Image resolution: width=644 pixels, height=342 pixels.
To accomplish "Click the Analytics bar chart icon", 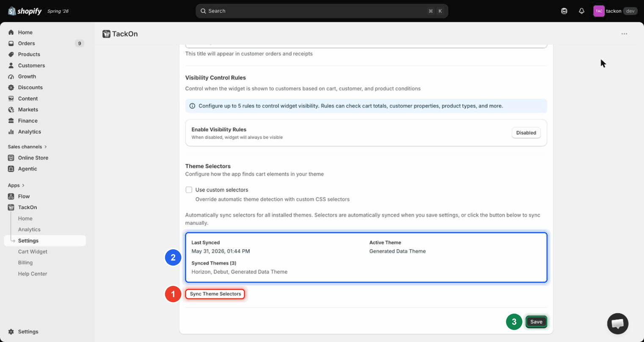I will pos(11,132).
